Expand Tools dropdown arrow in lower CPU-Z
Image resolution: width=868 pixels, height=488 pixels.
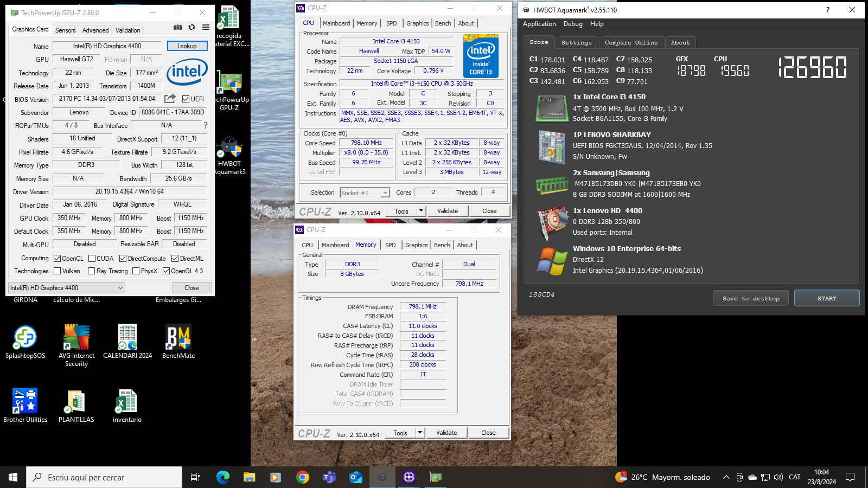[x=420, y=433]
